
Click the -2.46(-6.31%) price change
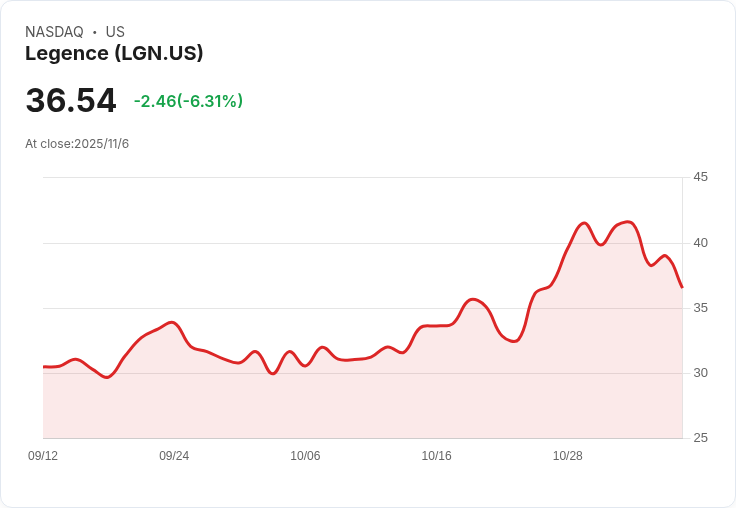coord(188,101)
